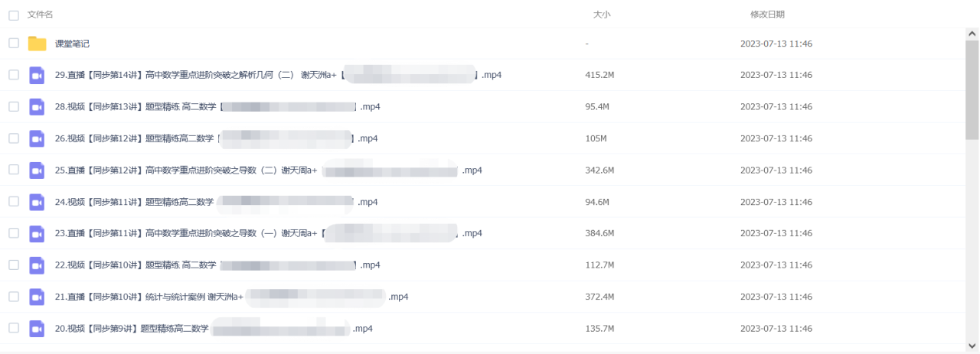This screenshot has height=354, width=980.
Task: Toggle the select-all checkbox beside 文件名
Action: click(14, 15)
